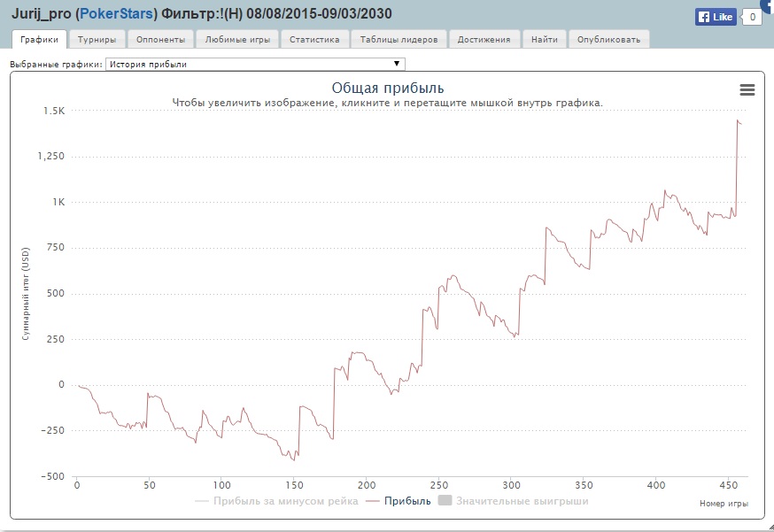Click the Общая прибыль chart title
Screen dimensions: 774x532
388,88
